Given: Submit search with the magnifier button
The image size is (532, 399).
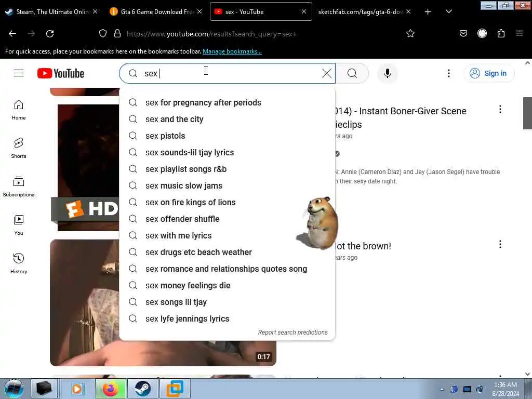Looking at the screenshot, I should [x=352, y=73].
